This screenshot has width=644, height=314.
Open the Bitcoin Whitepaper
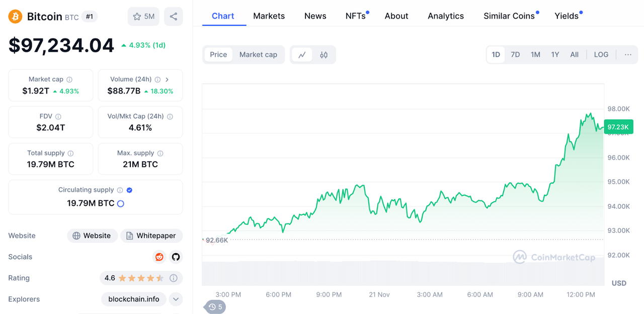[x=151, y=235]
